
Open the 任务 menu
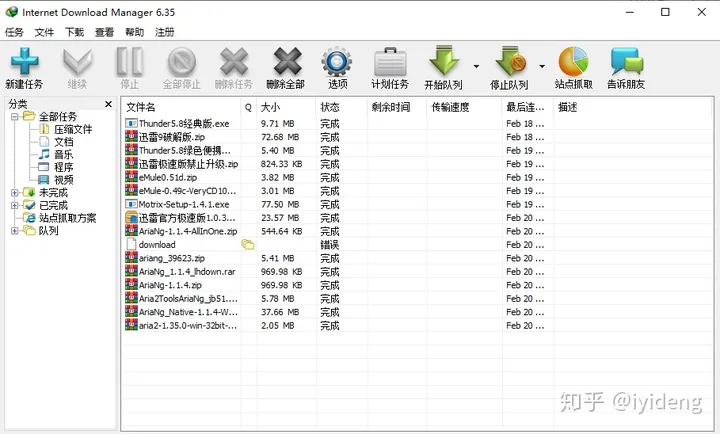(14, 32)
